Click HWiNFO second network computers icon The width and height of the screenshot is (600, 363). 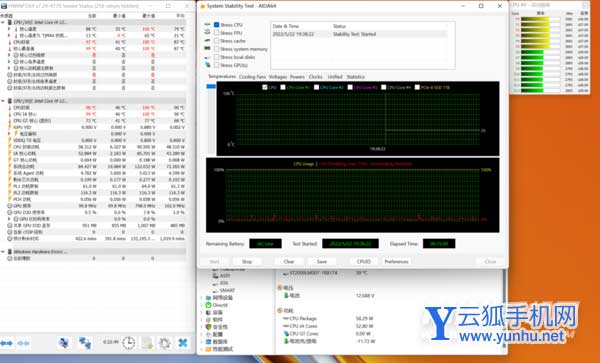pyautogui.click(x=85, y=343)
